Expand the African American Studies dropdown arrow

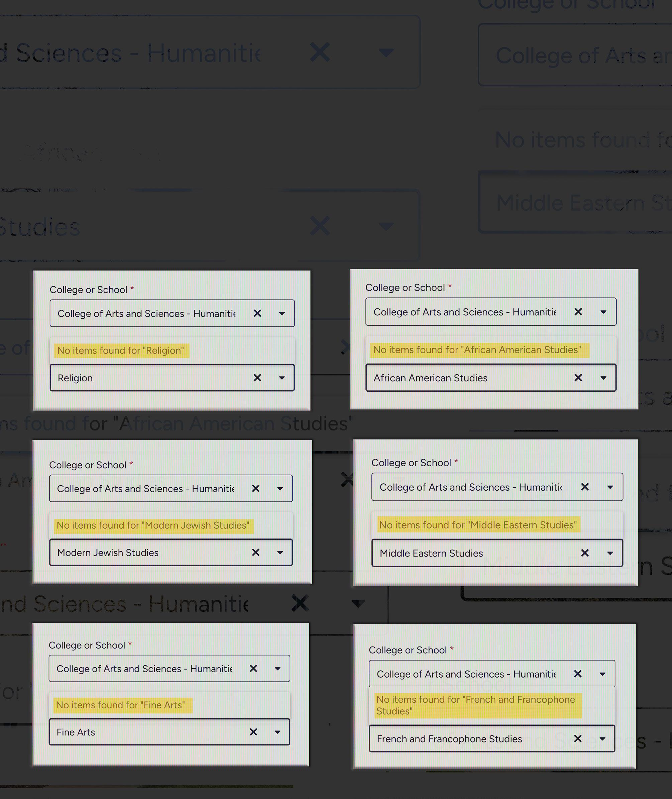[x=603, y=378]
